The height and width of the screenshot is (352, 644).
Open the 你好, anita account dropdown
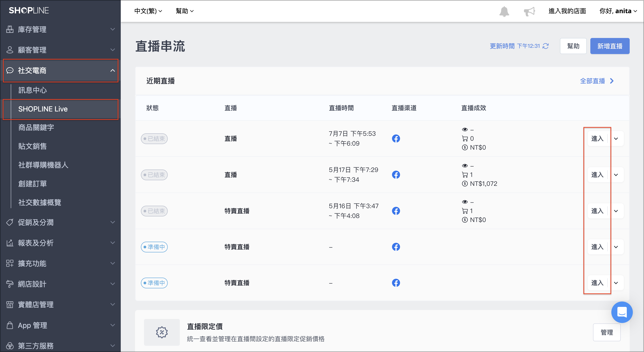click(x=618, y=11)
